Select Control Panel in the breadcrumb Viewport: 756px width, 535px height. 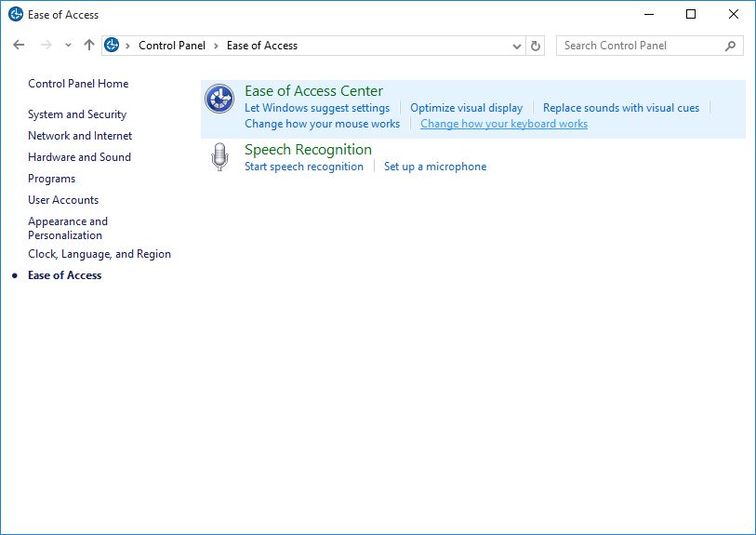pyautogui.click(x=172, y=46)
